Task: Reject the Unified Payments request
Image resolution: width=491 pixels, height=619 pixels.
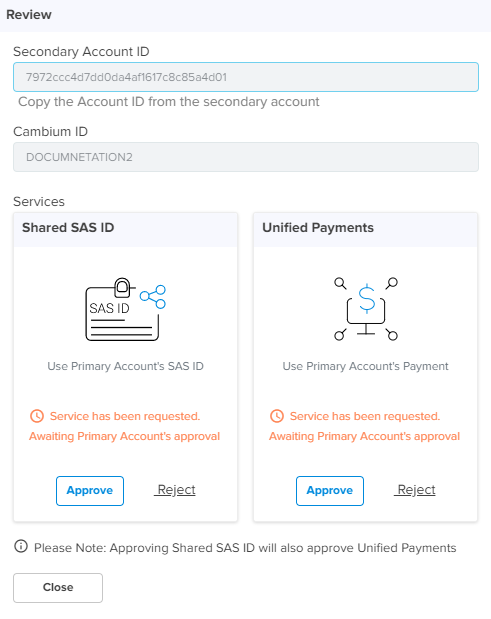Action: click(415, 490)
